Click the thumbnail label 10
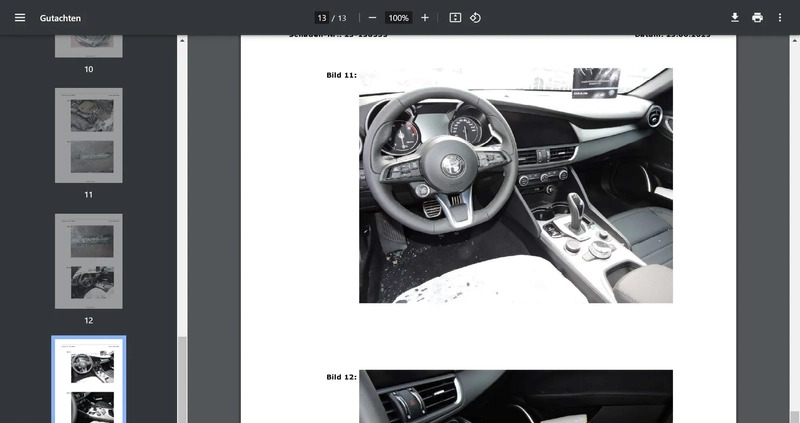This screenshot has height=423, width=800. pos(89,69)
